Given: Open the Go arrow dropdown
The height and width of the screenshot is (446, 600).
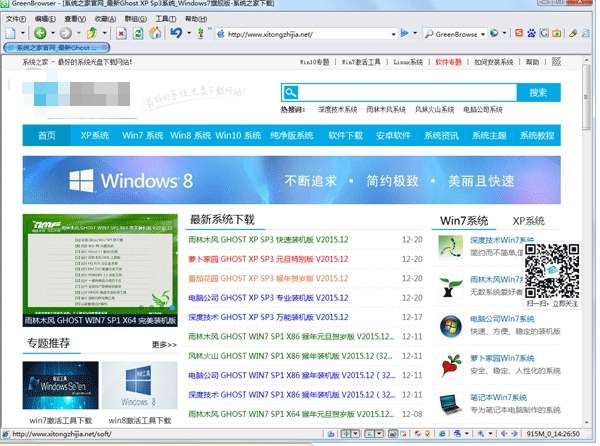Looking at the screenshot, I should (x=415, y=33).
